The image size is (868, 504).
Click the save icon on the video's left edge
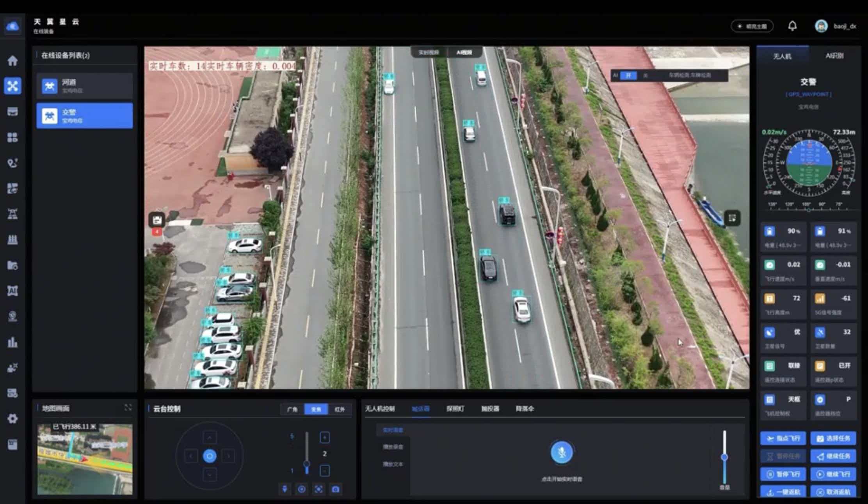click(x=157, y=220)
